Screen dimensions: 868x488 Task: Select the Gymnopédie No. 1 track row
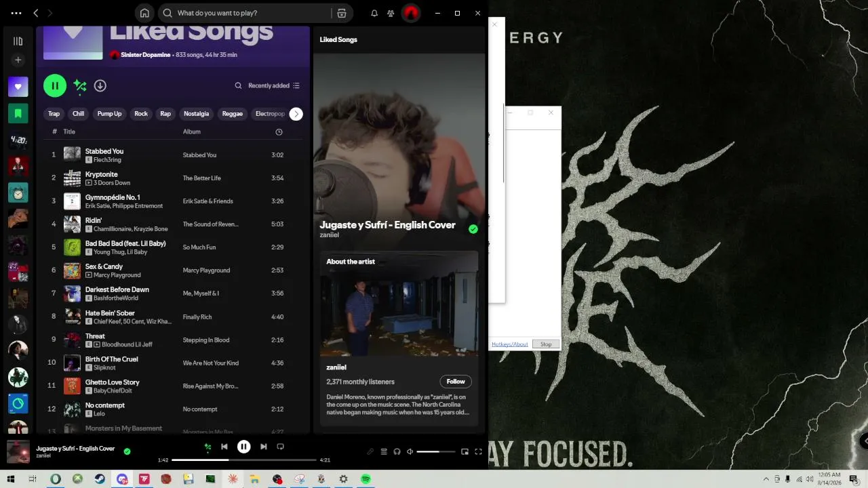click(173, 201)
